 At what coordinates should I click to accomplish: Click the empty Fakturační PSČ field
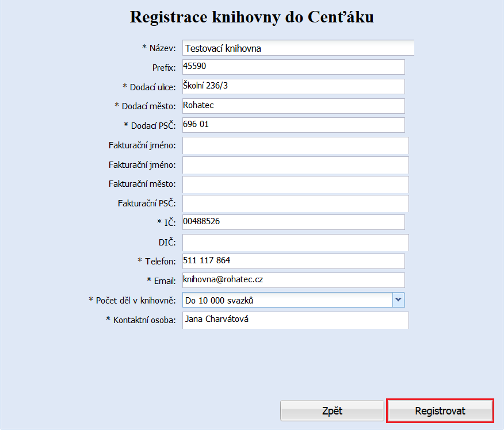click(x=295, y=204)
